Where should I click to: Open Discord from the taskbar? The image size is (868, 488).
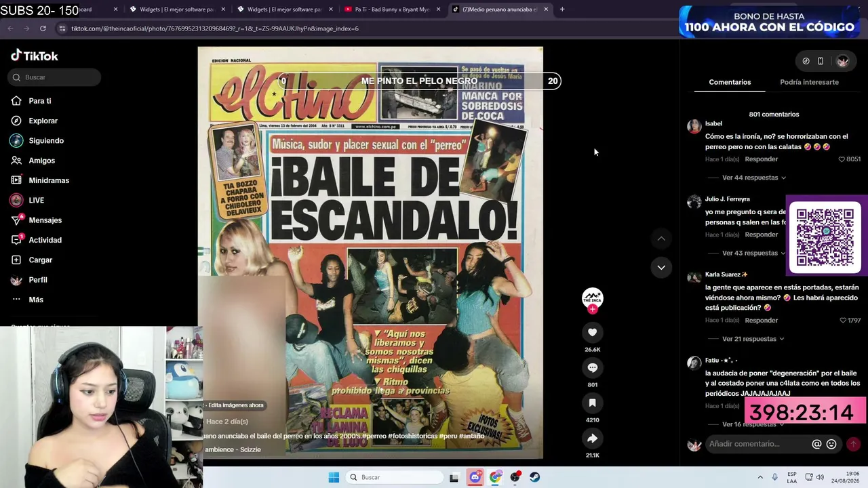475,477
